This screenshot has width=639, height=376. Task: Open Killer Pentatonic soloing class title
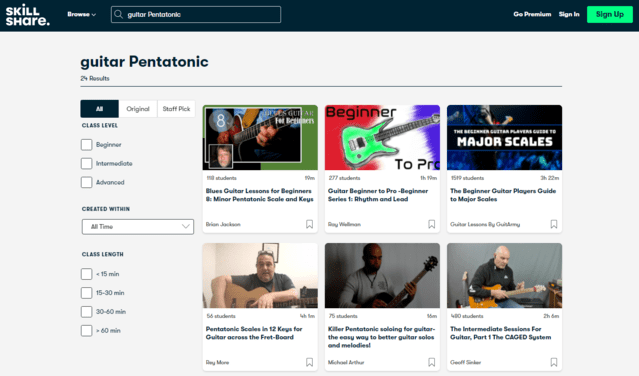(x=381, y=337)
